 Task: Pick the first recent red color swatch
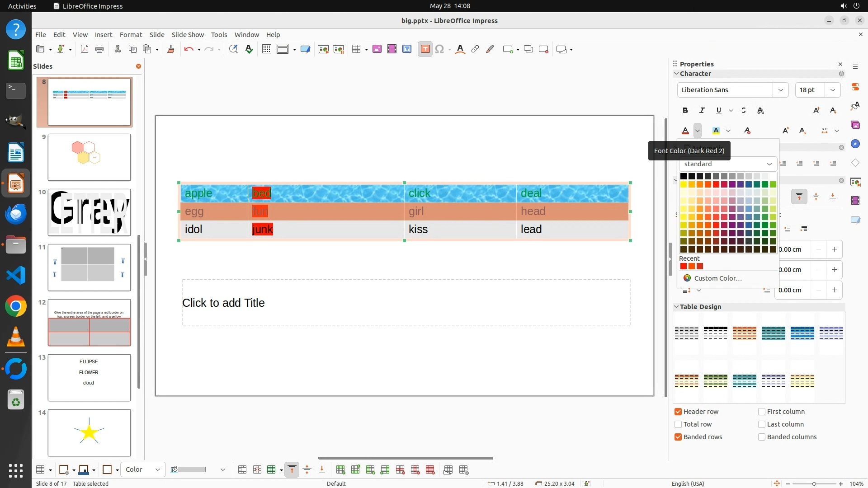pyautogui.click(x=684, y=267)
